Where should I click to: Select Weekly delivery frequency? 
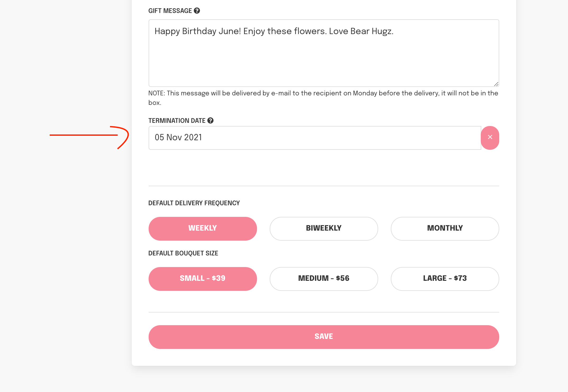coord(203,228)
